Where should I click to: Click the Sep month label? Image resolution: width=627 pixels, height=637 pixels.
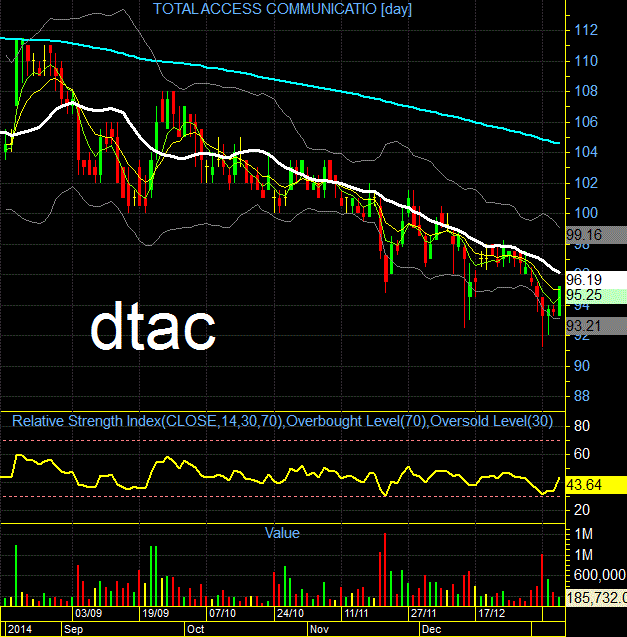tap(74, 629)
